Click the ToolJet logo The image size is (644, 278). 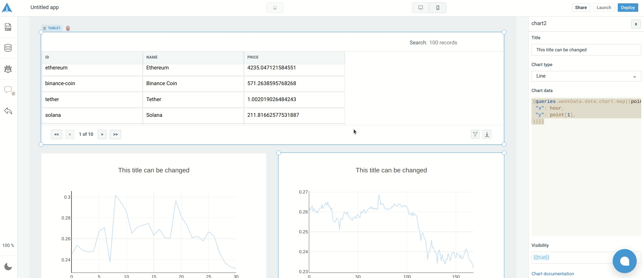[7, 8]
